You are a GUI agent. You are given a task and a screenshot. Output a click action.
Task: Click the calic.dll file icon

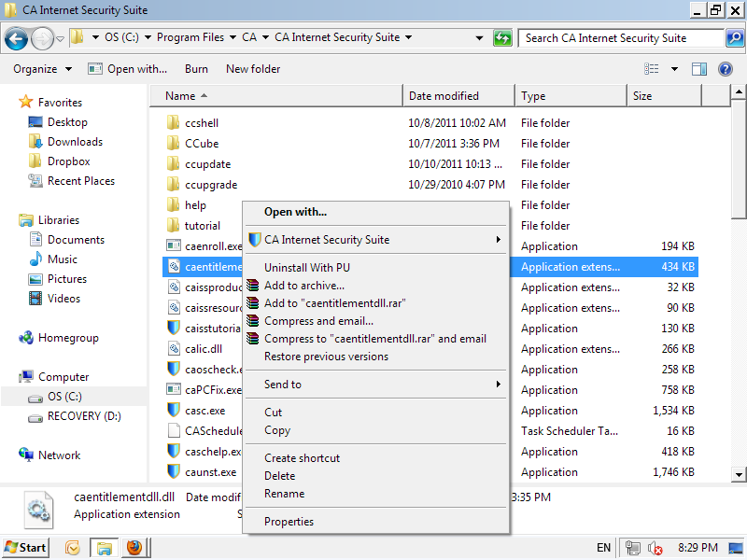[x=174, y=348]
